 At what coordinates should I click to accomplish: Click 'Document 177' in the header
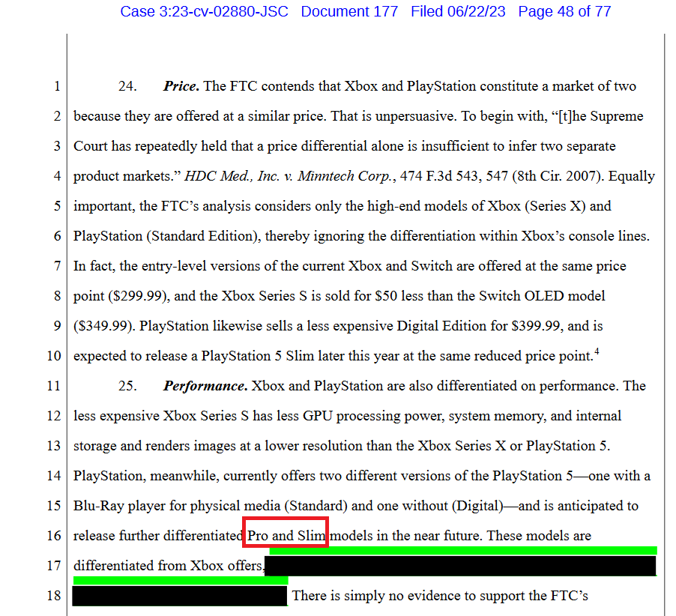pyautogui.click(x=349, y=12)
